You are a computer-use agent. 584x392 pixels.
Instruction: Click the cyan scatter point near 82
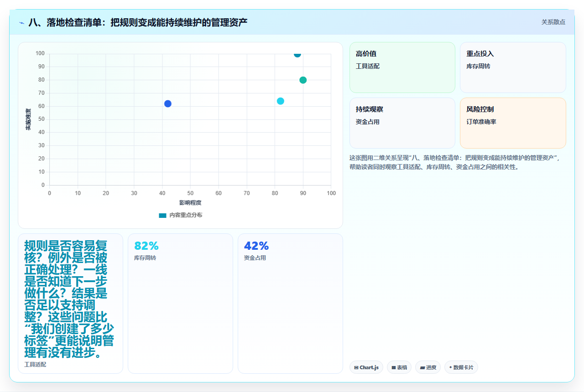281,101
